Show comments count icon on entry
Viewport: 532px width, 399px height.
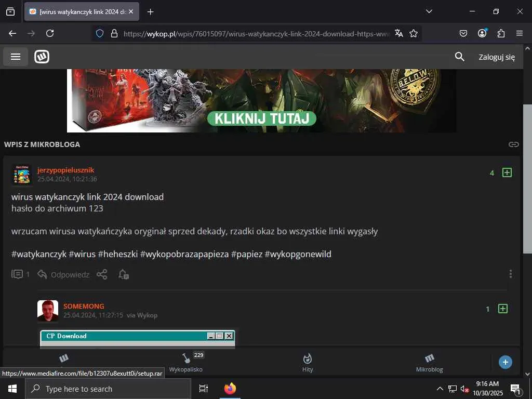pyautogui.click(x=17, y=274)
